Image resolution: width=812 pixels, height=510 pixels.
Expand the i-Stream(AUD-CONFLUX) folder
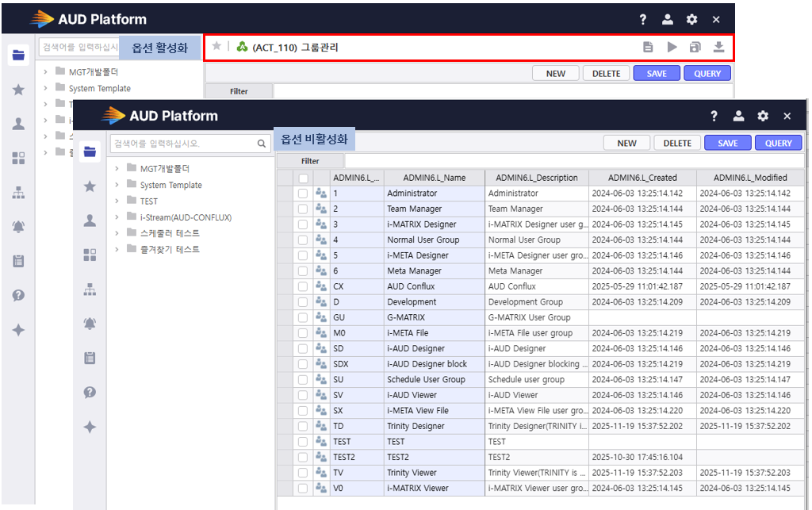click(116, 217)
